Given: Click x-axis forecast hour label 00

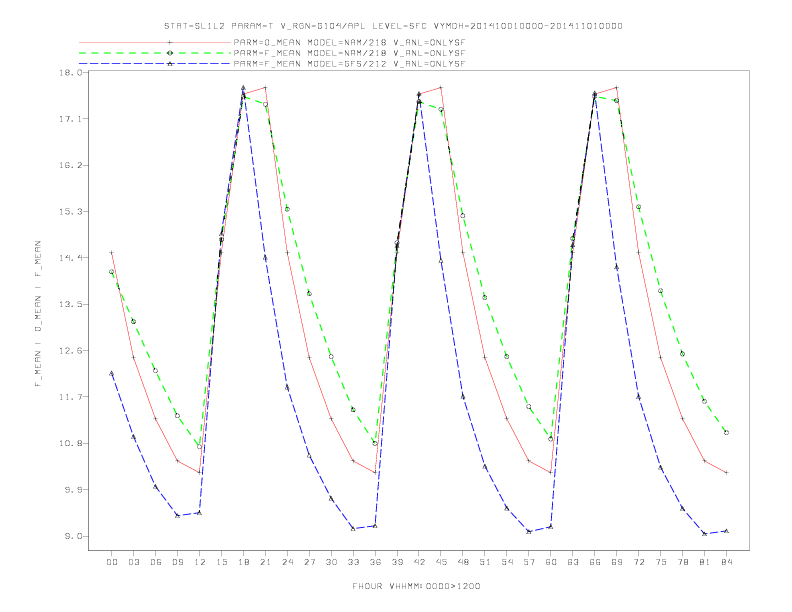Looking at the screenshot, I should point(112,562).
